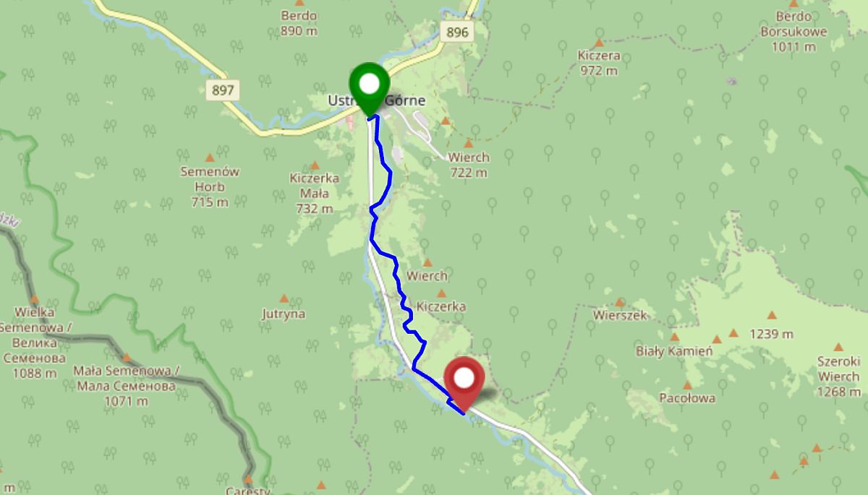Viewport: 868px width, 495px height.
Task: Select the 1239 m summit triangle
Action: (772, 315)
